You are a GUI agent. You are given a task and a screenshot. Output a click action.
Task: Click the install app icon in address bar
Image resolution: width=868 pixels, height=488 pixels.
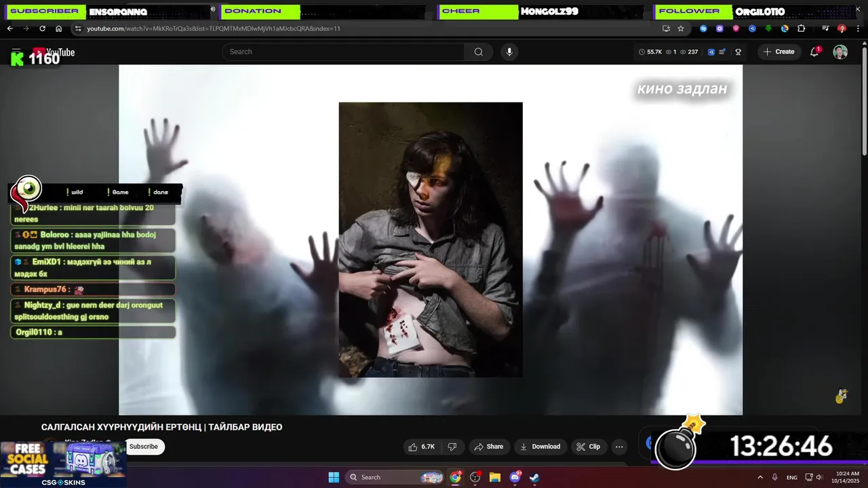[666, 28]
